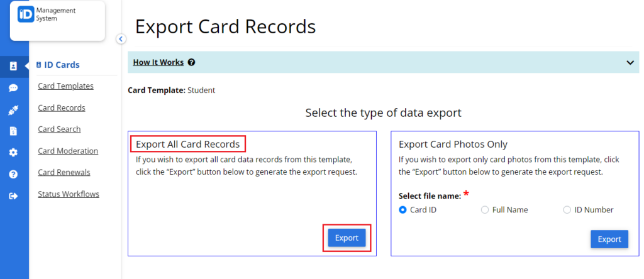
Task: Select the Card ID radio button
Action: point(402,210)
